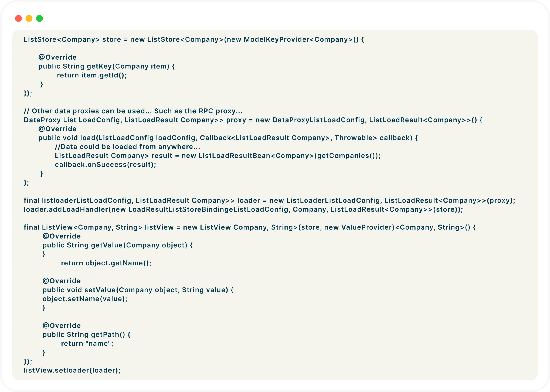Screen dimensions: 550x392
Task: Click the 'listView.setloader(loader);' final line
Action: 72,370
